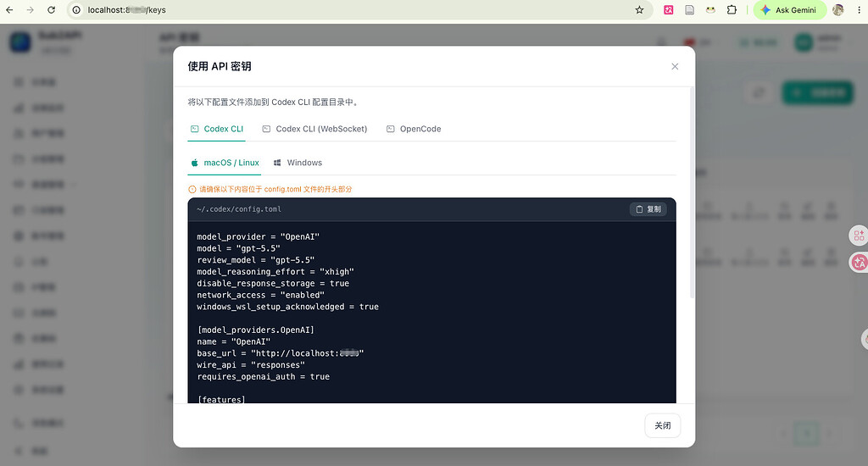Click the Ask Gemini button

[x=789, y=10]
